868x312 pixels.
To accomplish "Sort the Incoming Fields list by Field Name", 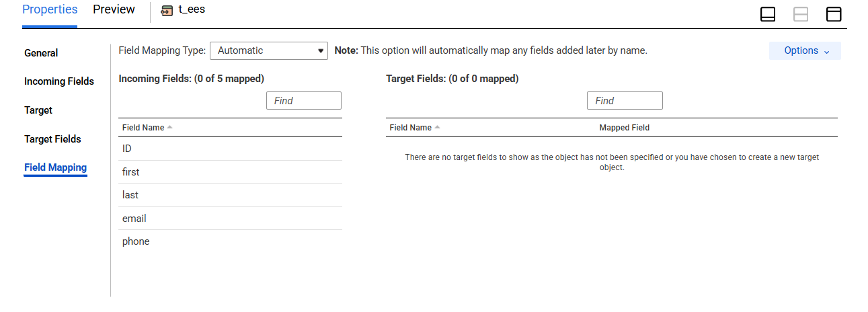I will (x=169, y=128).
